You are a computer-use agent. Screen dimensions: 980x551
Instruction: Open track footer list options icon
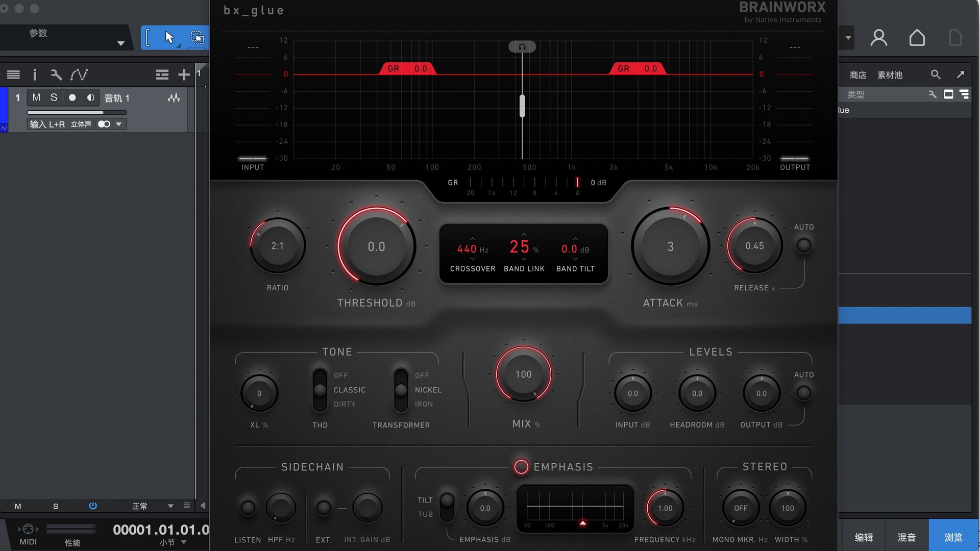tap(187, 506)
